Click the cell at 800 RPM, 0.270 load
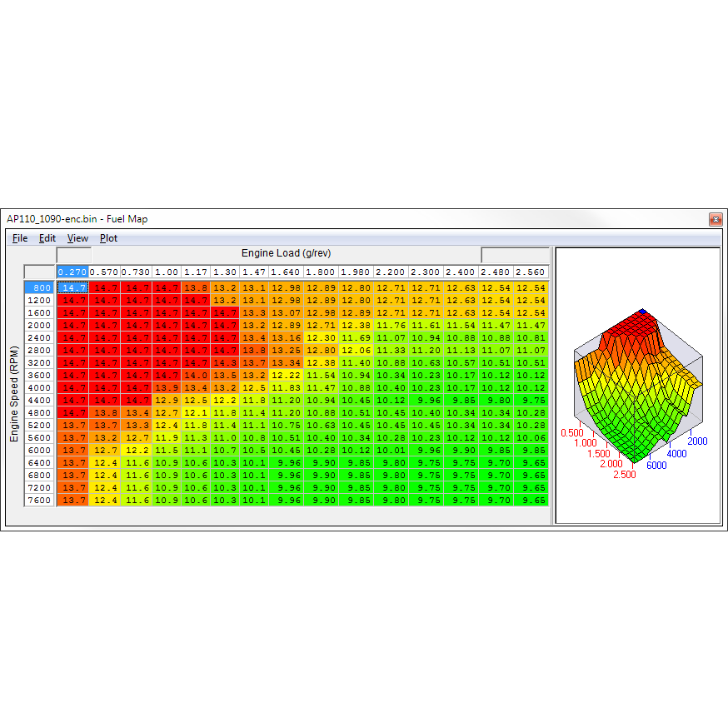This screenshot has width=728, height=728. 73,288
